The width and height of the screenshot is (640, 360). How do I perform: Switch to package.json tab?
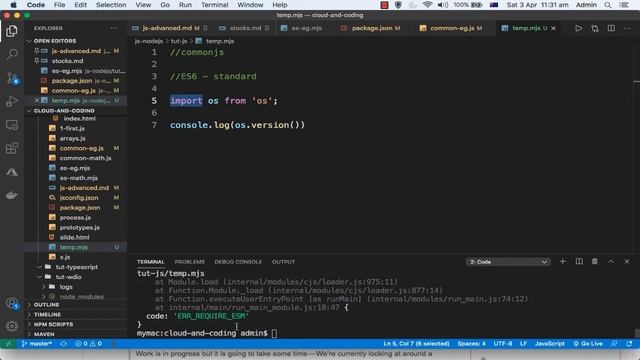click(x=371, y=28)
